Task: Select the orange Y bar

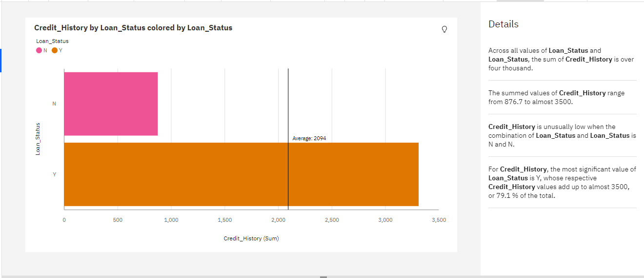Action: pos(241,174)
